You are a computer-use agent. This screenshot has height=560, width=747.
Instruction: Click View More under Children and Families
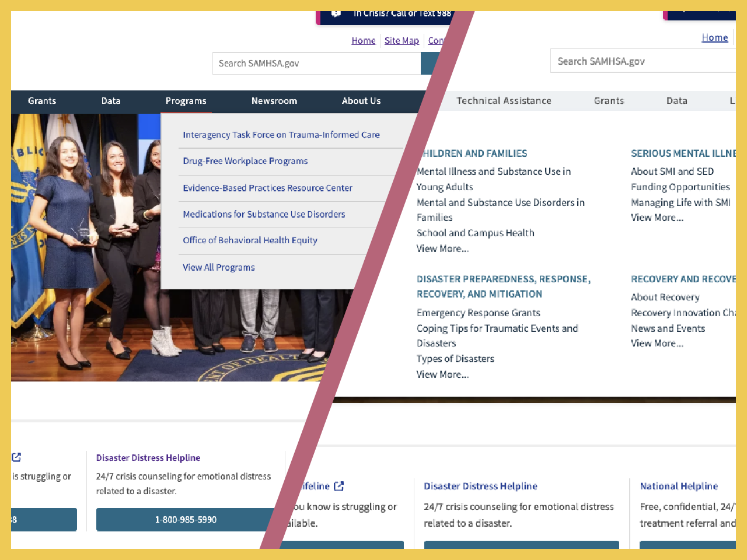(x=442, y=249)
